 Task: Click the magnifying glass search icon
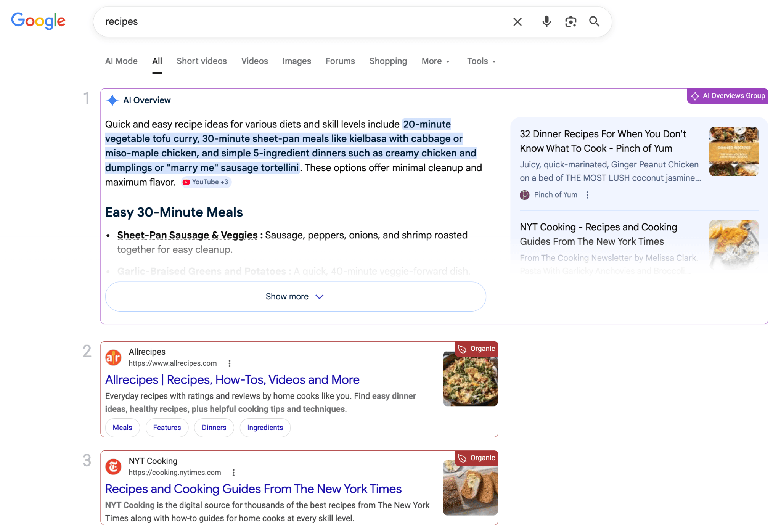[594, 22]
